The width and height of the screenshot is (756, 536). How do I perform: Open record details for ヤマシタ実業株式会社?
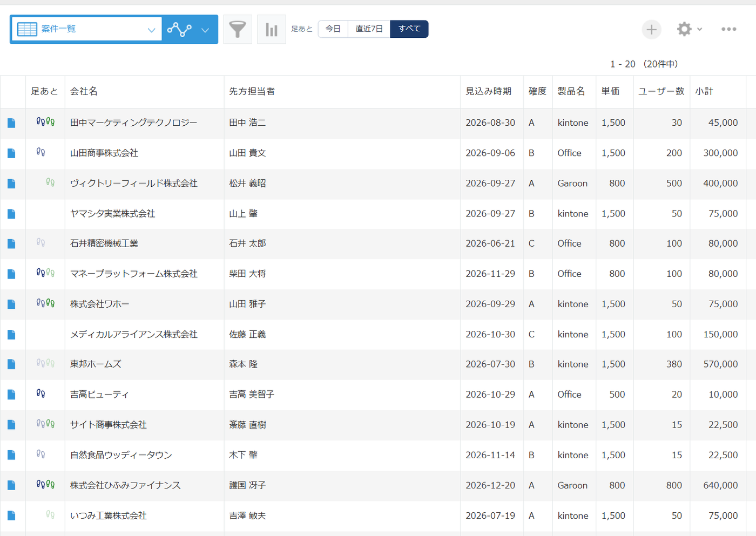click(11, 214)
